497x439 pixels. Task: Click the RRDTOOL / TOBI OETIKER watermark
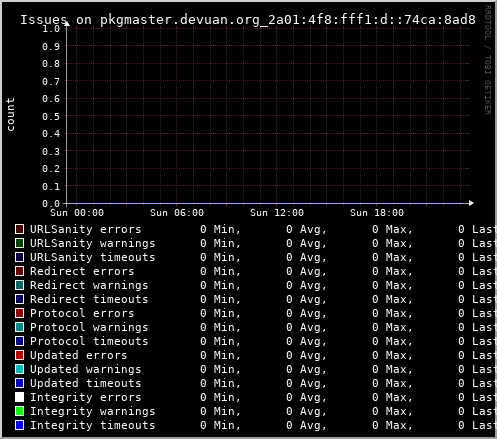coord(487,60)
